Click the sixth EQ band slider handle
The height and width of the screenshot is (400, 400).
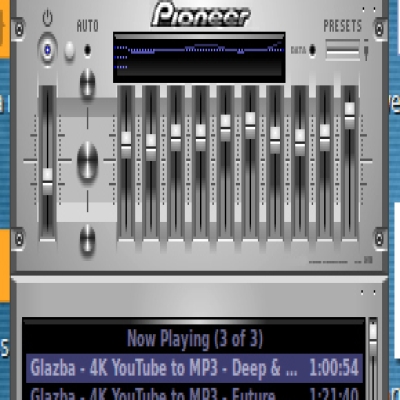pos(250,125)
